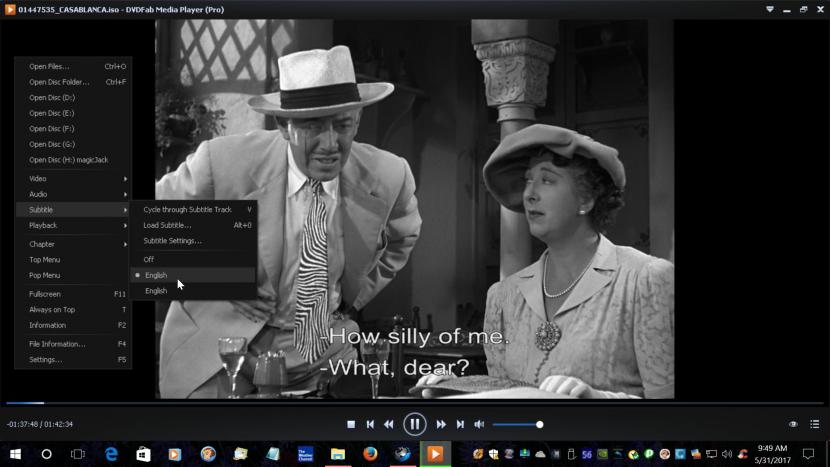Open the Information entry

73,325
